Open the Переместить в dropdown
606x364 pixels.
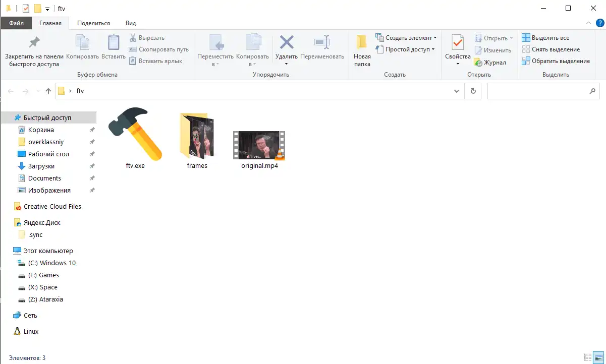click(x=215, y=51)
